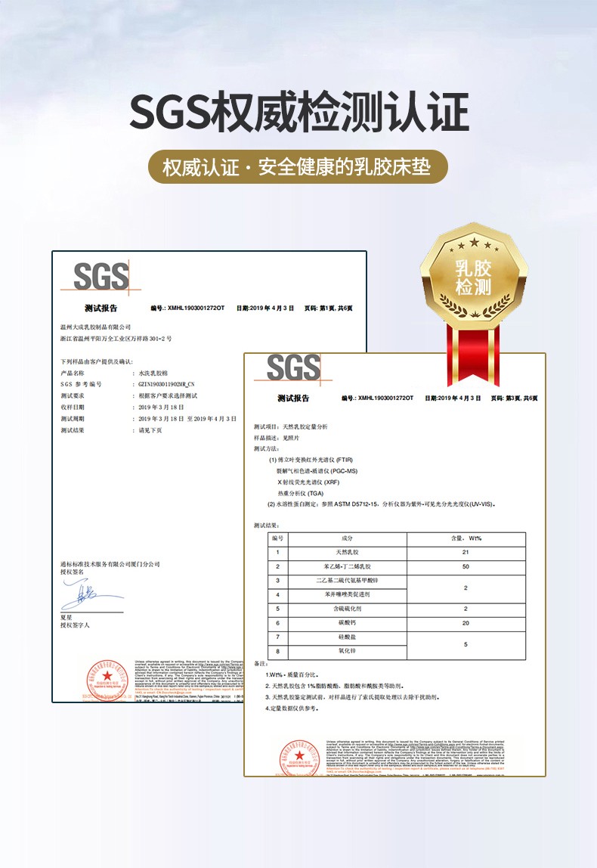Click 根据客户要求选择测试 value

tap(168, 395)
